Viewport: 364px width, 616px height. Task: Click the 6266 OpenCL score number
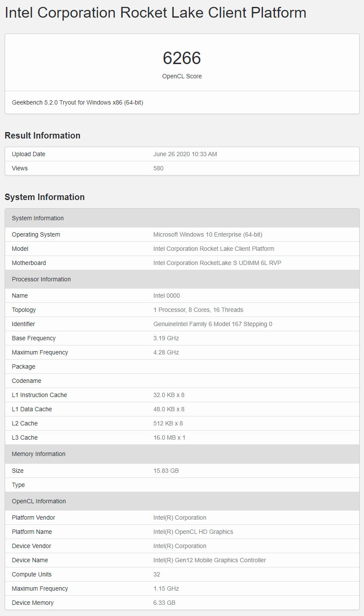pos(182,59)
